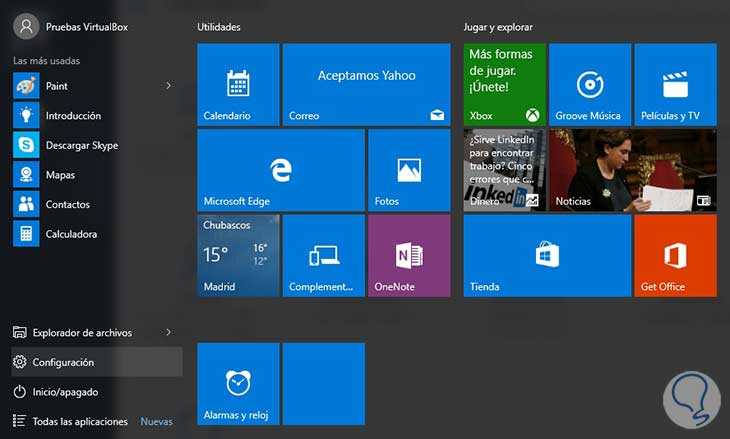The image size is (730, 439).
Task: Click the unlabeled blue tile beside Alarmas
Action: (324, 384)
